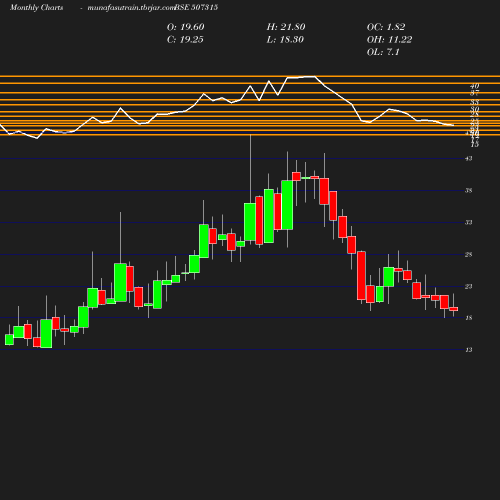
Task: Click the 18 price axis label
Action: pos(469,318)
